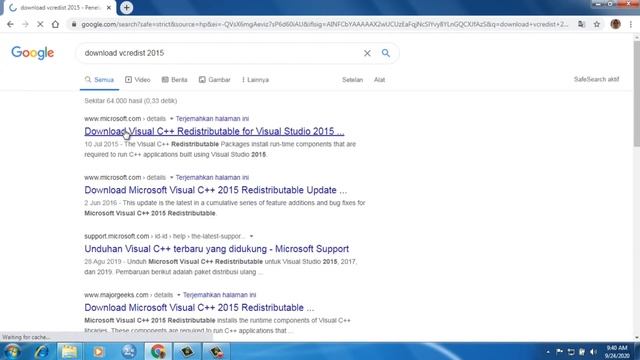Click the blue magnifier search button

tap(386, 53)
